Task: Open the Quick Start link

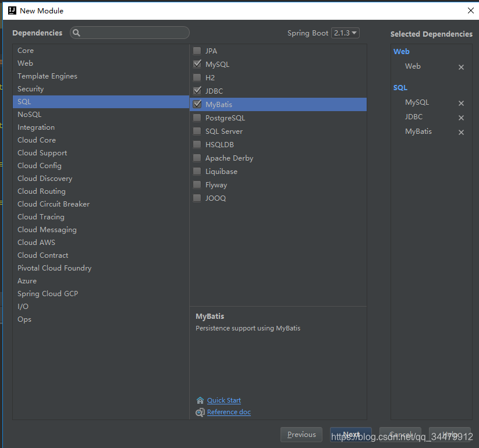Action: 224,400
